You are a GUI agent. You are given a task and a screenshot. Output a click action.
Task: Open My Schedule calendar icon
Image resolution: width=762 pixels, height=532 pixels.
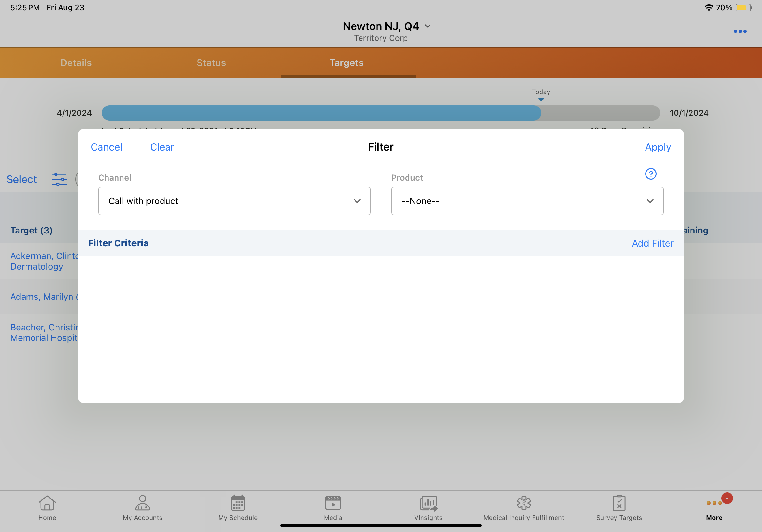point(238,503)
